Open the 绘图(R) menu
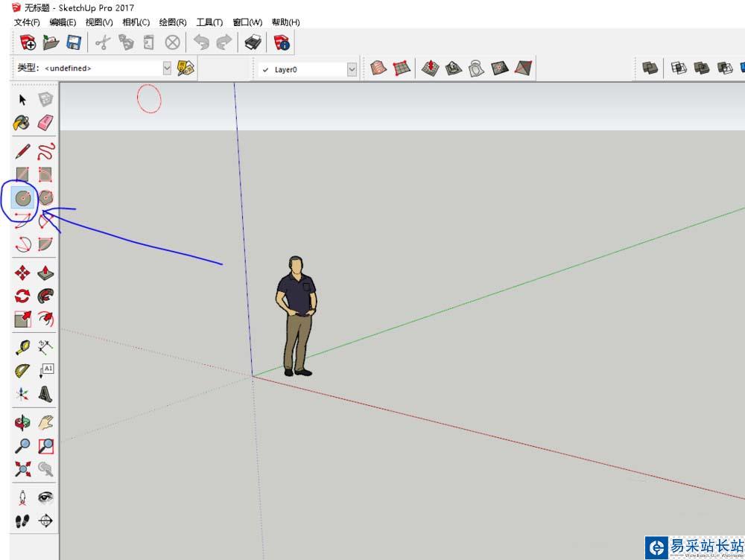The width and height of the screenshot is (745, 560). (173, 22)
